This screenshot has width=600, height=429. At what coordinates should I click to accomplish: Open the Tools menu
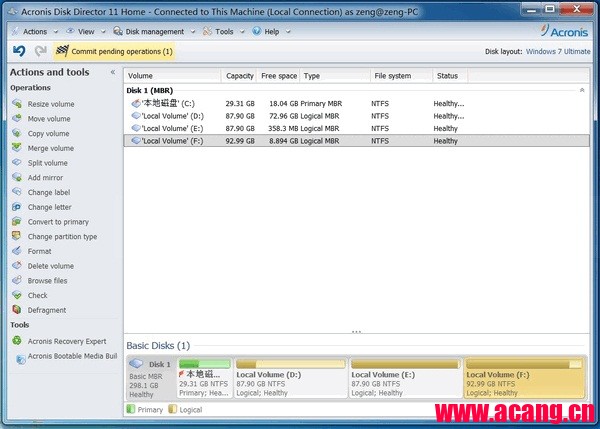tap(224, 31)
